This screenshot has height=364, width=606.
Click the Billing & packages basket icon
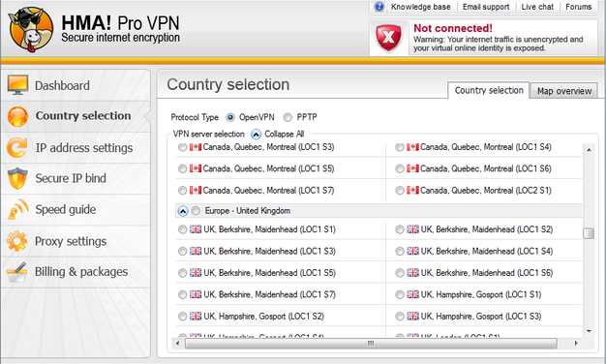[x=17, y=272]
